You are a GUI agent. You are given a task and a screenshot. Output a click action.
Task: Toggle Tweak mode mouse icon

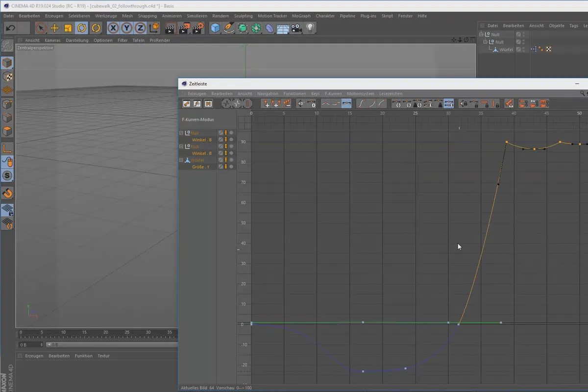(x=7, y=162)
